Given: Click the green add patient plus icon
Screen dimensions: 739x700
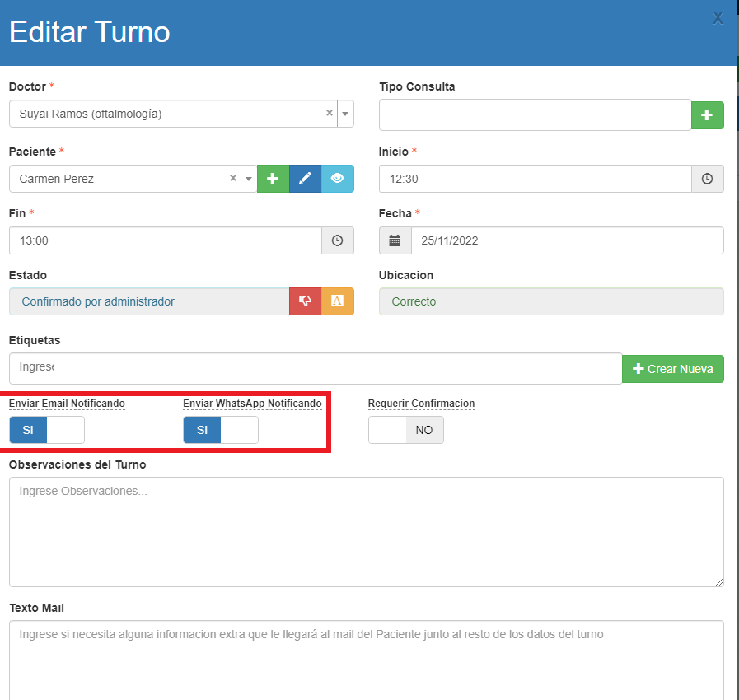Looking at the screenshot, I should (273, 179).
